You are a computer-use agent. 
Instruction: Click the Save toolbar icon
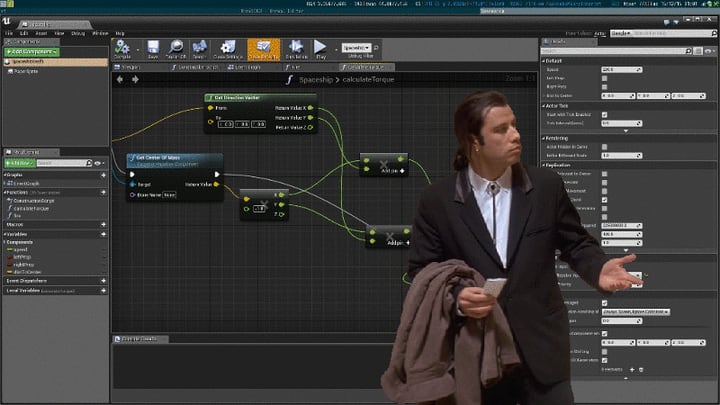pos(153,47)
